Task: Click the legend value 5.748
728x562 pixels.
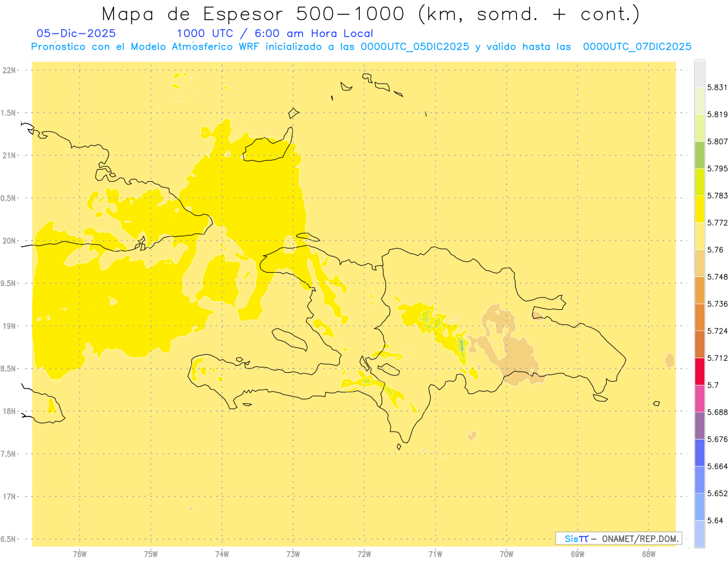Action: 718,277
